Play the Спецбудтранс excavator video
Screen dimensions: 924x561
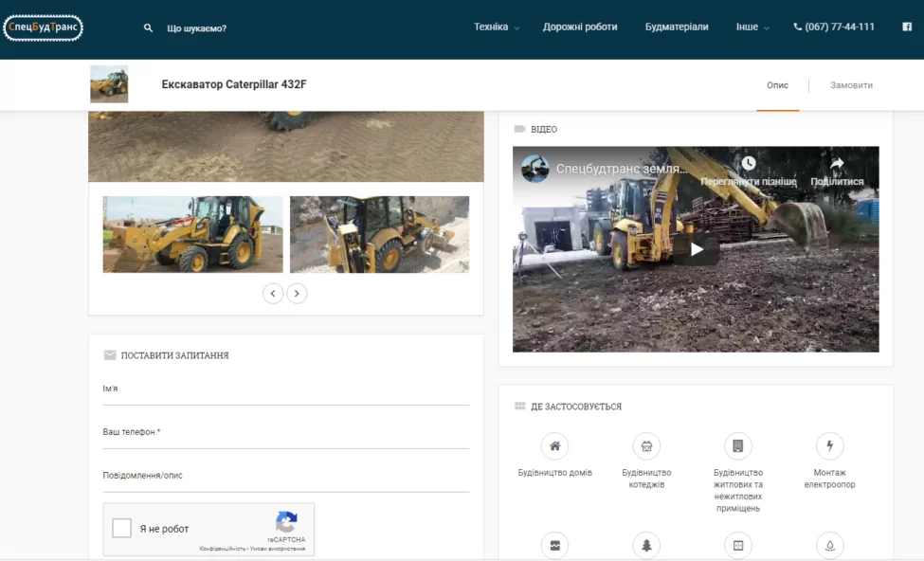[697, 249]
